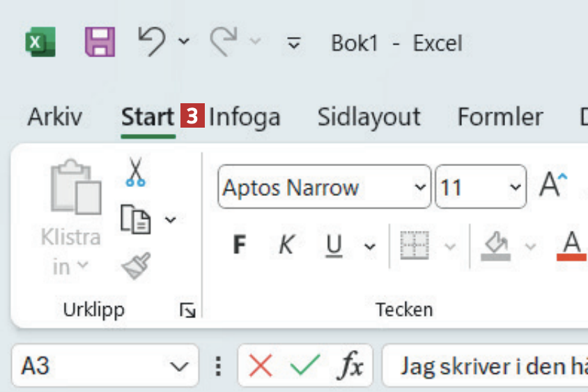Switch to the Infoga tab

(x=245, y=116)
